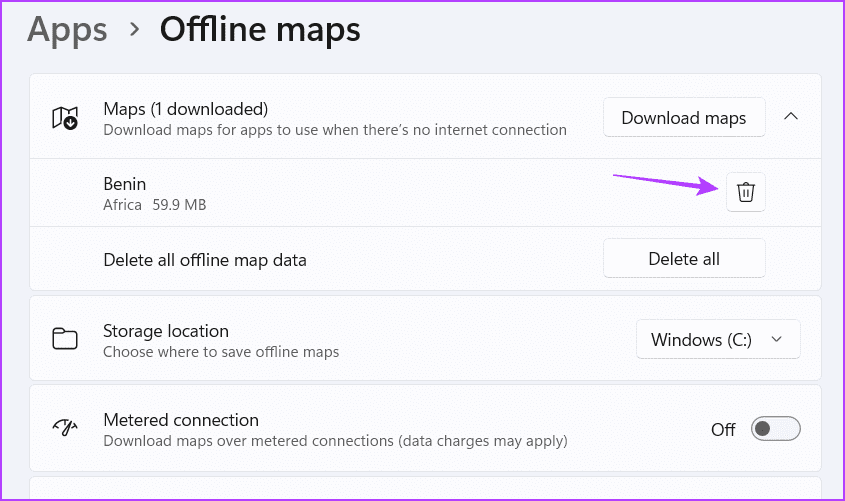Viewport: 845px width, 501px height.
Task: Toggle the Metered connection switch
Action: coord(775,429)
